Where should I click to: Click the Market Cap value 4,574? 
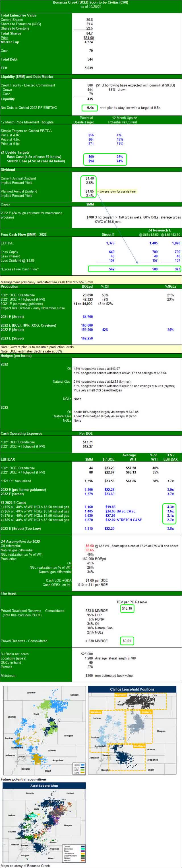(89, 42)
